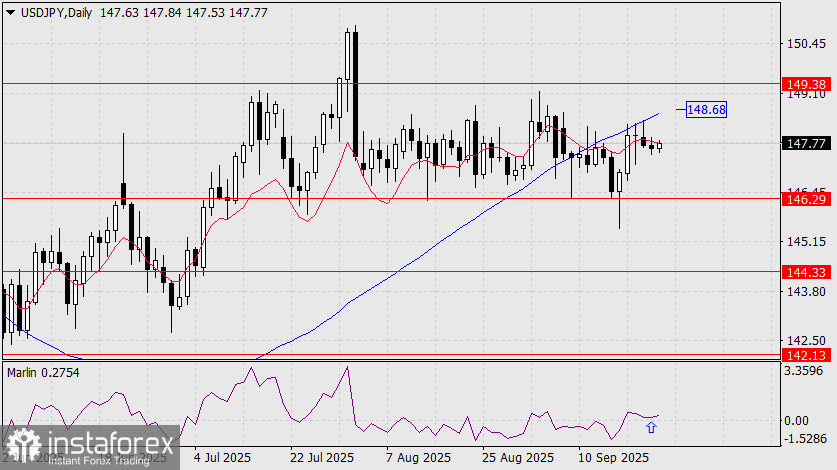Select the 142.13 red price level label
Viewport: 837px width, 470px height.
click(x=806, y=355)
